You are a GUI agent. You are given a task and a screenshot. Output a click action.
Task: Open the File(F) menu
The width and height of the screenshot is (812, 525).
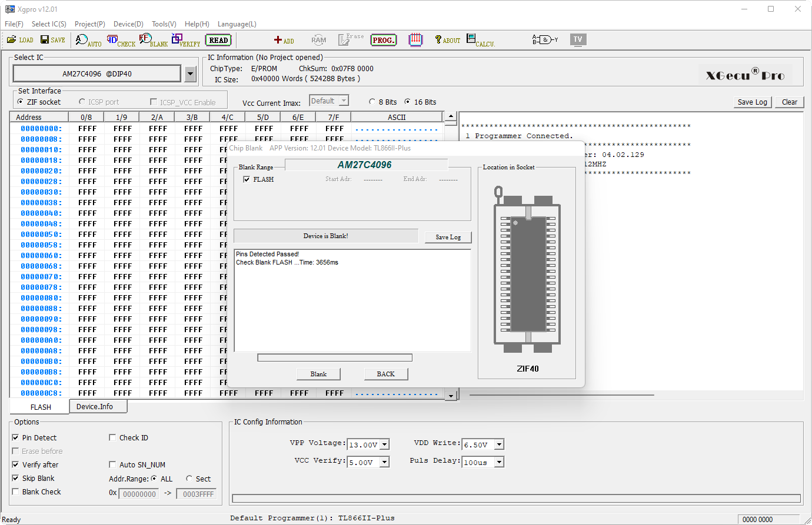click(14, 24)
